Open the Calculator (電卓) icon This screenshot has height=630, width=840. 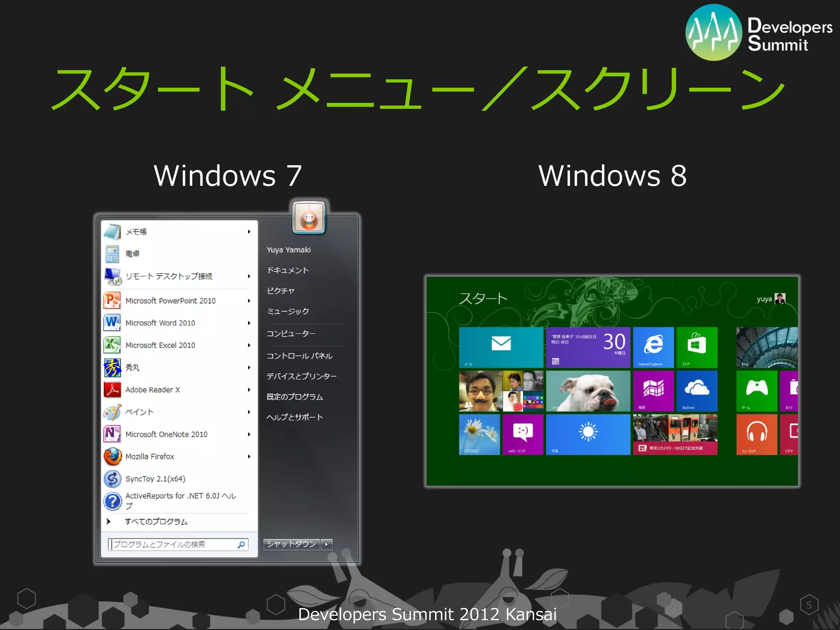pyautogui.click(x=112, y=254)
